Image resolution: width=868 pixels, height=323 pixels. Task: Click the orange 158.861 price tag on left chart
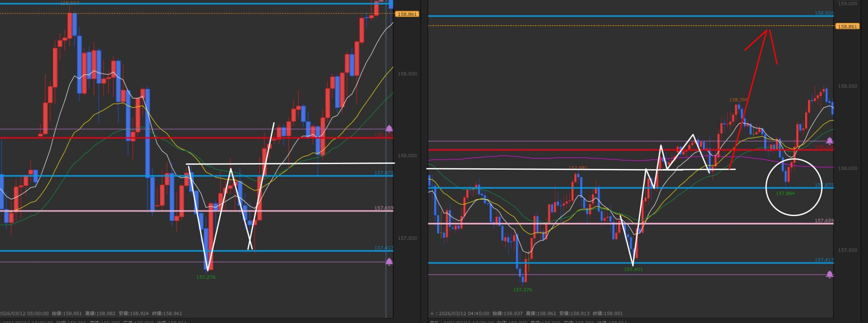407,14
